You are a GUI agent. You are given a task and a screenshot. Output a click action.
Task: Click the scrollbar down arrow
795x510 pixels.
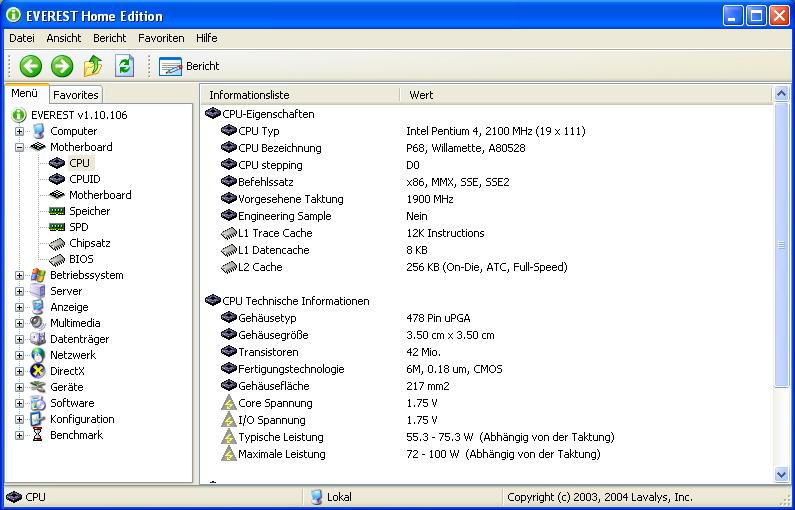pos(781,475)
